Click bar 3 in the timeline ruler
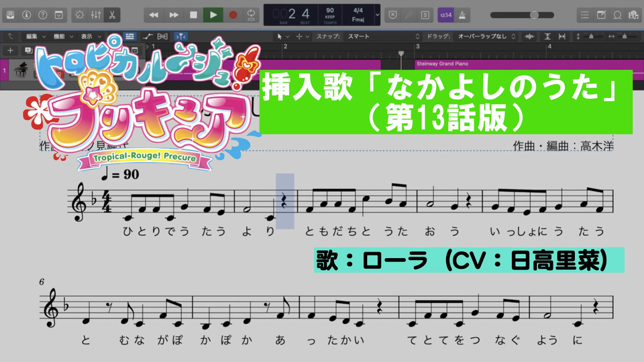Image resolution: width=644 pixels, height=362 pixels. pos(417,46)
